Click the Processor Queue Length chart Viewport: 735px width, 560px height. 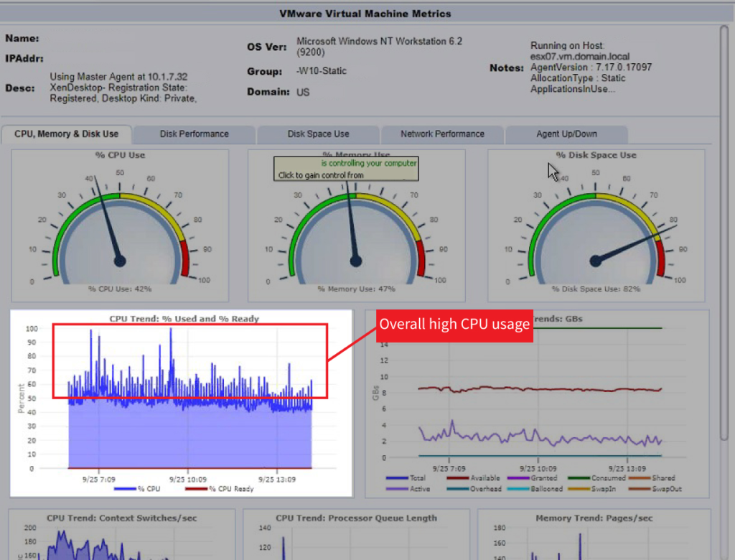coord(356,534)
